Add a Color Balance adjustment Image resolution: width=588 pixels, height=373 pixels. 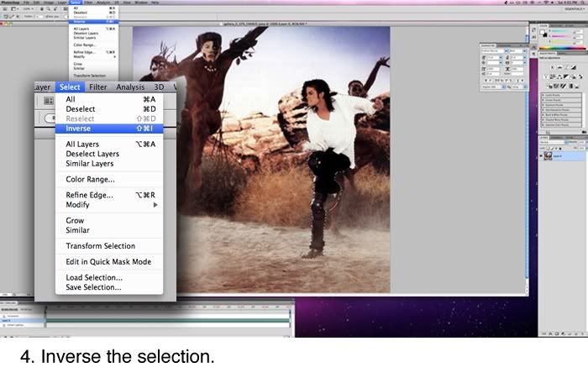(559, 76)
